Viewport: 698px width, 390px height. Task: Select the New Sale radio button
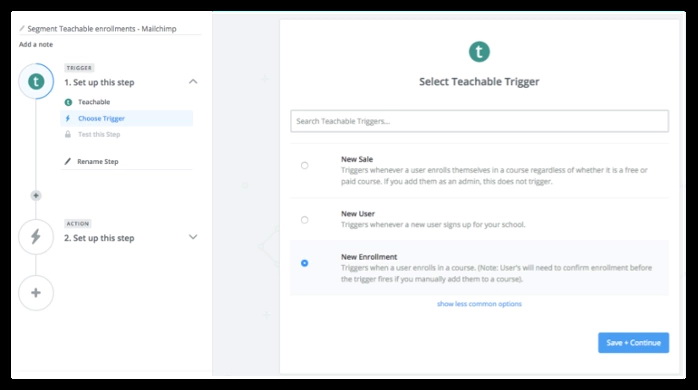pos(304,165)
